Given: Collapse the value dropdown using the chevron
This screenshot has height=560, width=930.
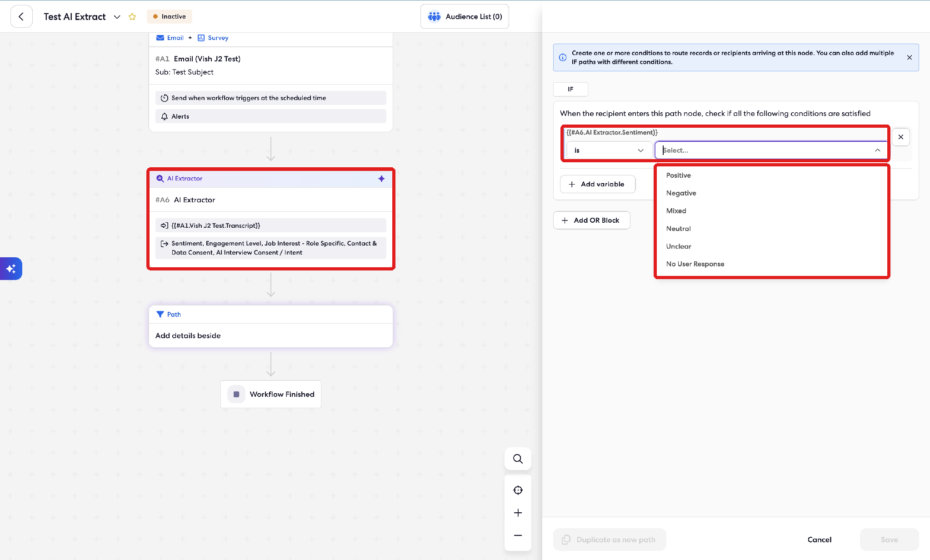Looking at the screenshot, I should coord(877,150).
